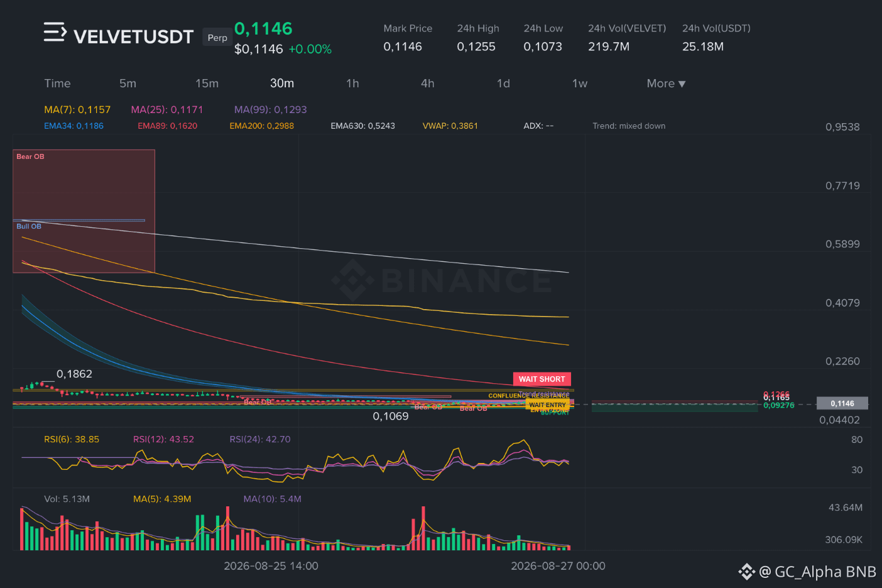Click the Bear OB label in the red zone
Viewport: 882px width, 588px height.
(x=30, y=156)
